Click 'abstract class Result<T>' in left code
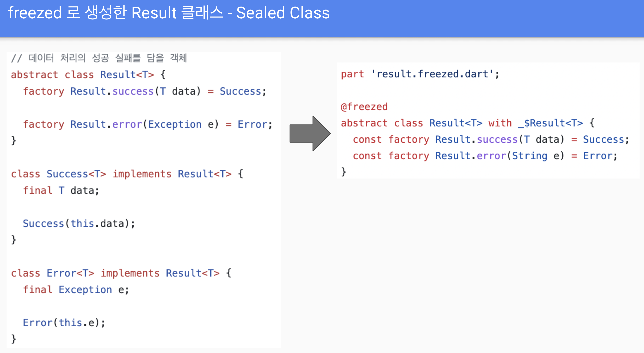644x353 pixels. click(82, 75)
